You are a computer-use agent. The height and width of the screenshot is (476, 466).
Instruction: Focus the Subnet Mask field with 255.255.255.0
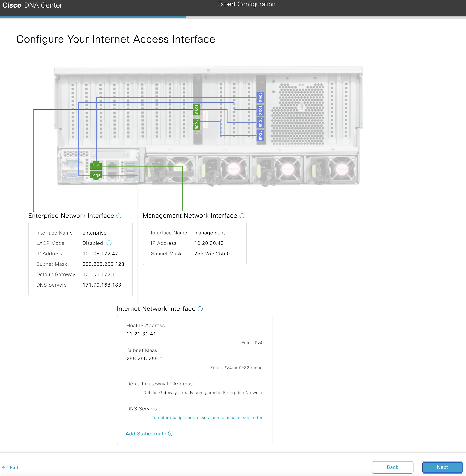(195, 359)
